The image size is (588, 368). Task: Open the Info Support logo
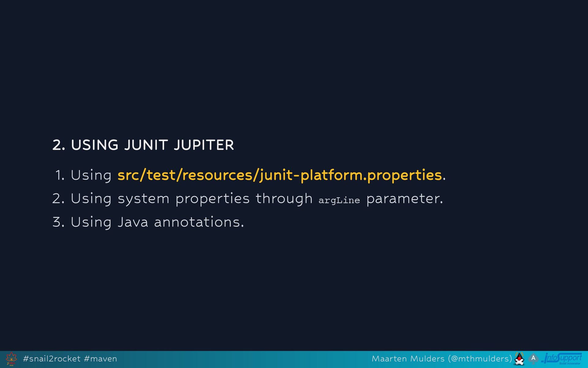tap(562, 357)
